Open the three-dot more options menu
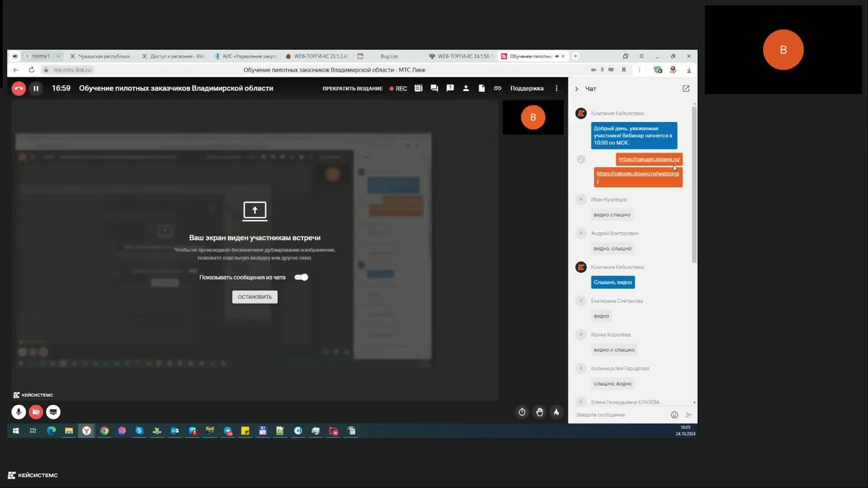 point(556,88)
